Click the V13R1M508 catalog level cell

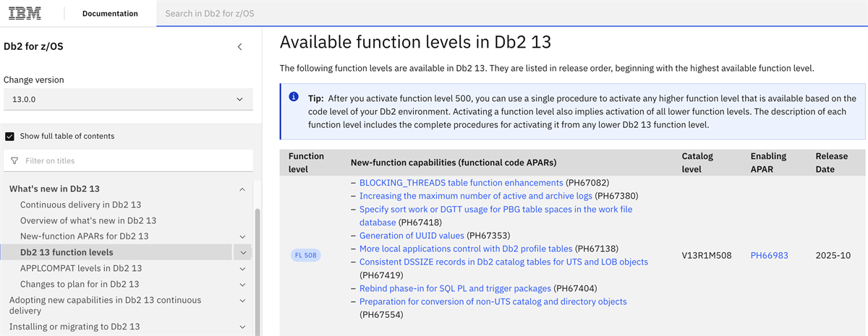pos(707,255)
